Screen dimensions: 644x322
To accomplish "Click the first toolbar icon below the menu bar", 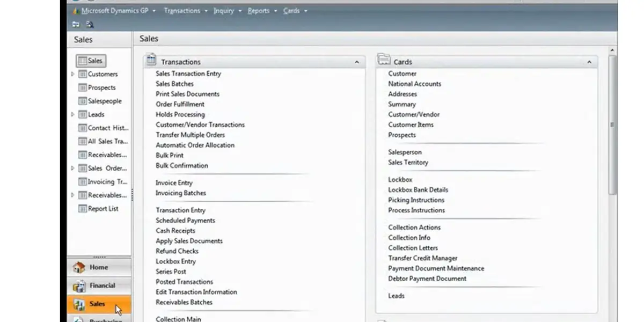I will coord(76,24).
